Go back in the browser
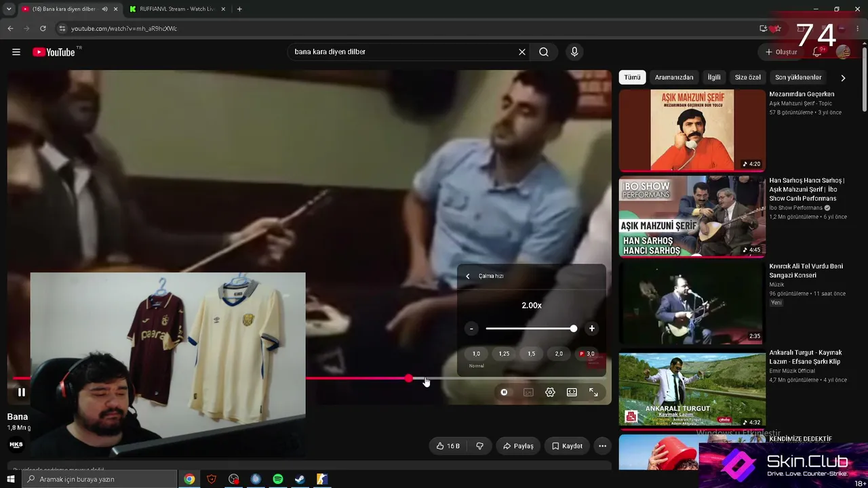The image size is (868, 488). pos(10,28)
